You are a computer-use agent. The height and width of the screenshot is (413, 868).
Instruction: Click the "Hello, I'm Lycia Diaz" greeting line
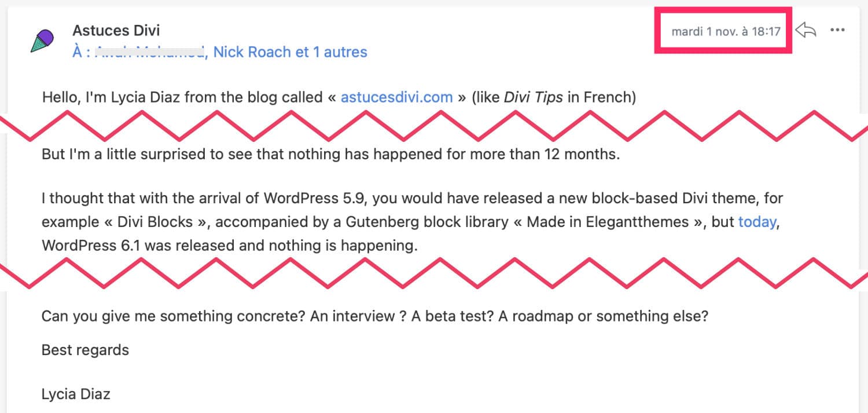click(x=339, y=97)
